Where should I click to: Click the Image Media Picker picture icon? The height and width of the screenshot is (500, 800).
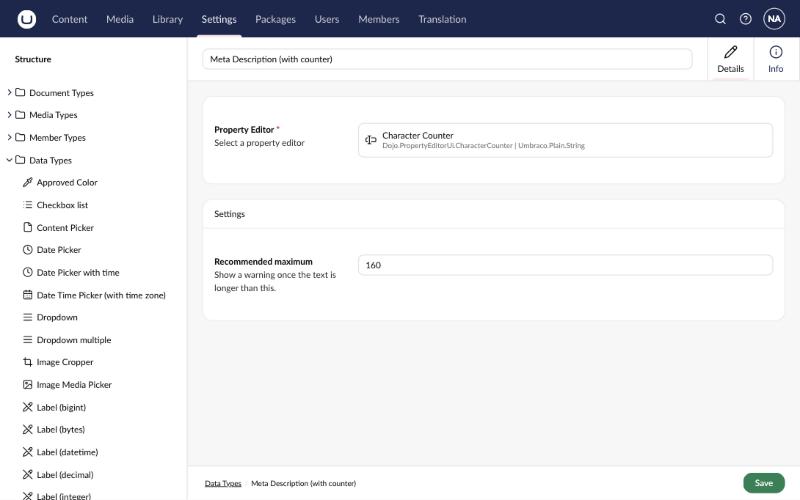pos(28,384)
